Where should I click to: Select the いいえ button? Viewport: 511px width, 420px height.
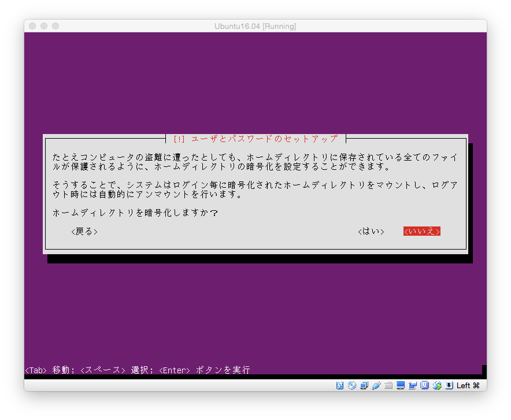[421, 231]
